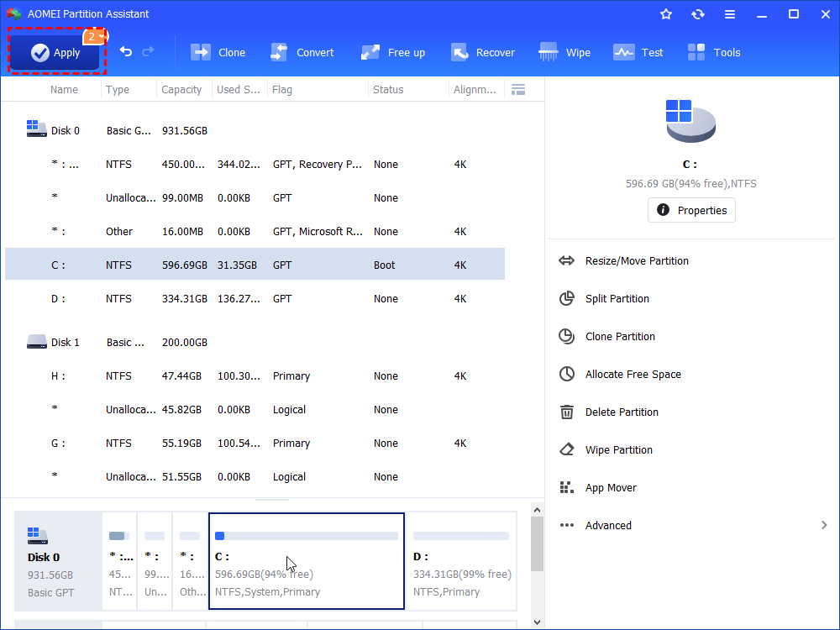Open the pending operations count dropdown

pyautogui.click(x=96, y=36)
